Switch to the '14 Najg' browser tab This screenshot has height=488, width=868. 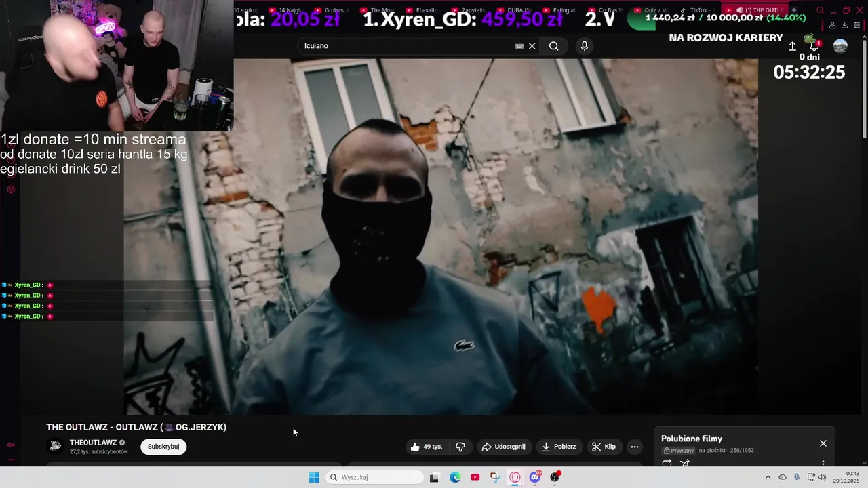(286, 10)
